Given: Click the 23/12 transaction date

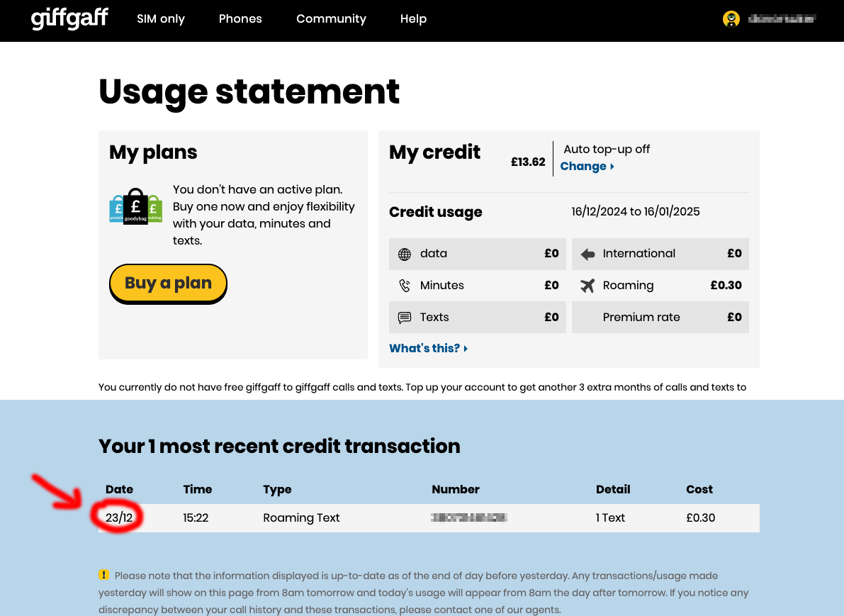Looking at the screenshot, I should [x=119, y=518].
